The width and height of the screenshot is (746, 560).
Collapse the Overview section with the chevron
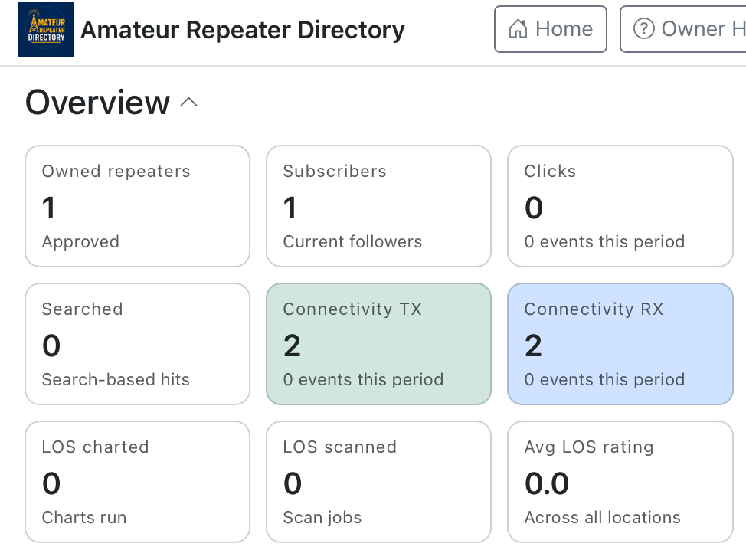(x=188, y=103)
